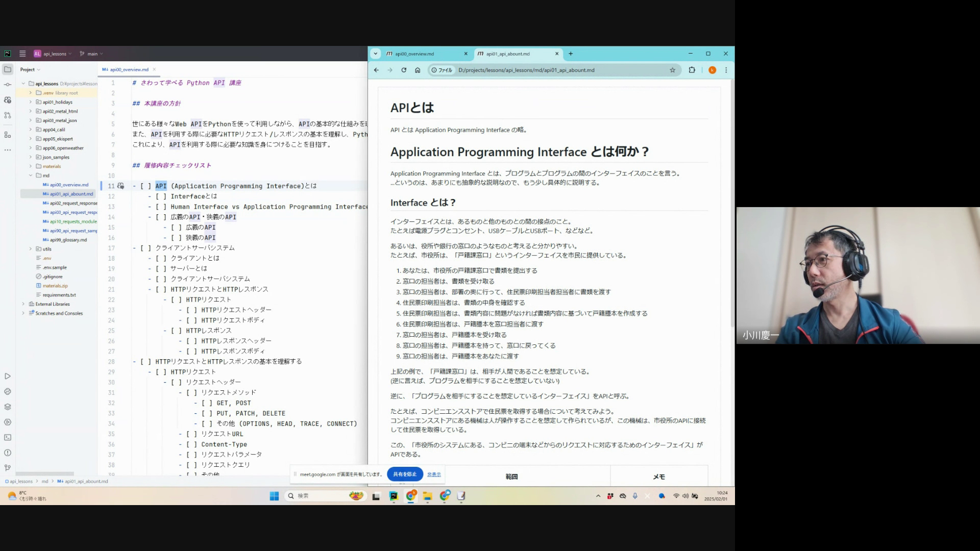Open the main branch dropdown
This screenshot has width=980, height=551.
click(x=92, y=54)
